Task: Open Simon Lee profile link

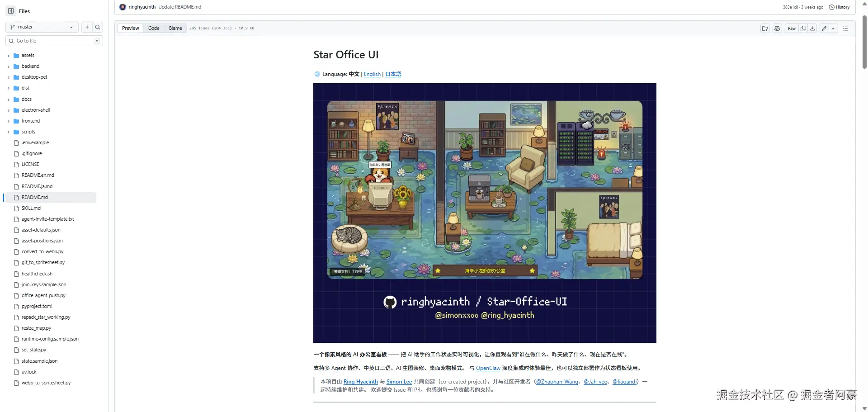Action: 399,382
